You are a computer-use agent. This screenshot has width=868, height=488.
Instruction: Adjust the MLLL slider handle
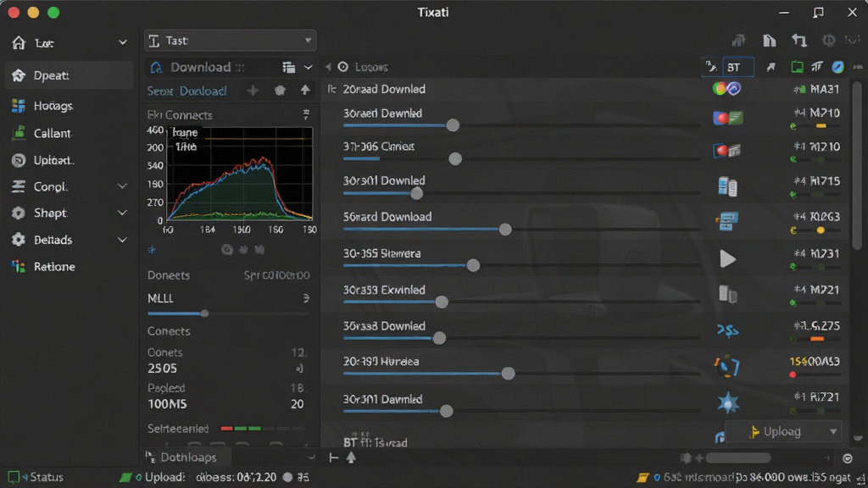click(x=205, y=313)
